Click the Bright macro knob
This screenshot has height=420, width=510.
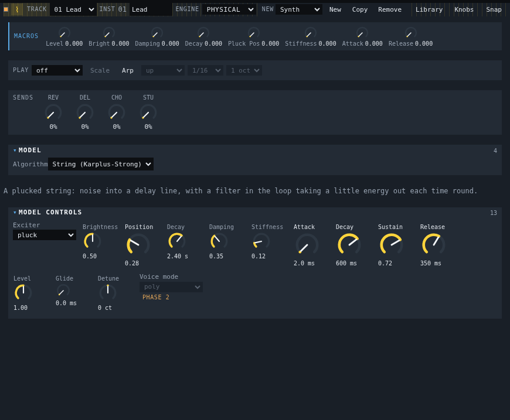click(x=108, y=33)
